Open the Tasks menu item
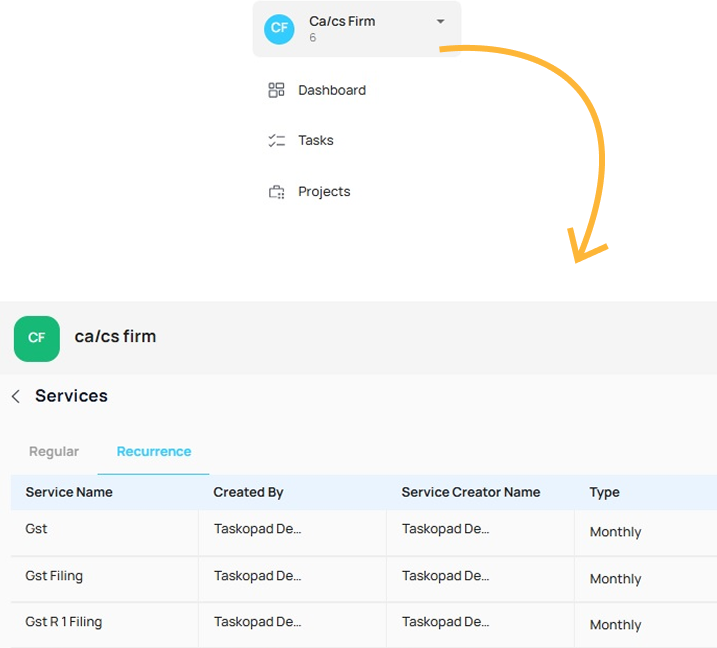The image size is (717, 648). [x=316, y=141]
